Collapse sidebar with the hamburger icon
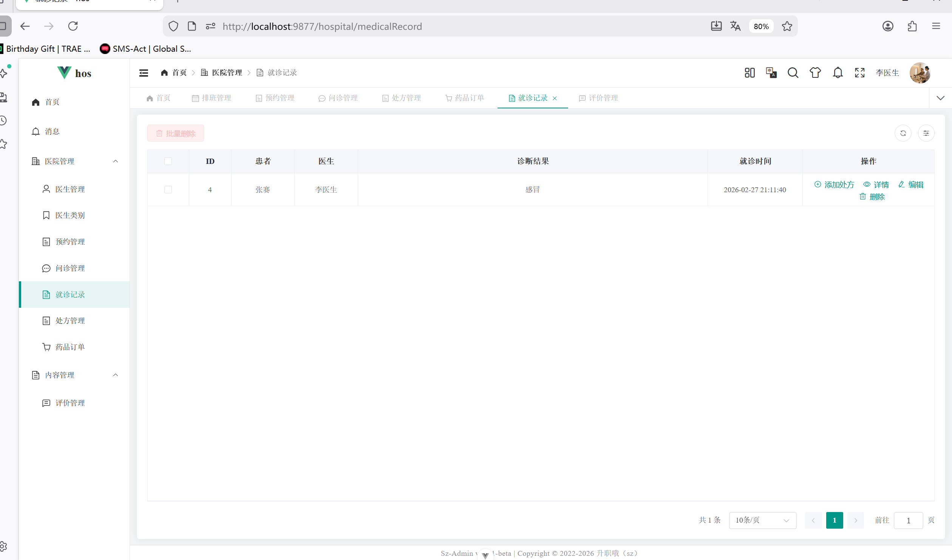952x560 pixels. pyautogui.click(x=144, y=73)
